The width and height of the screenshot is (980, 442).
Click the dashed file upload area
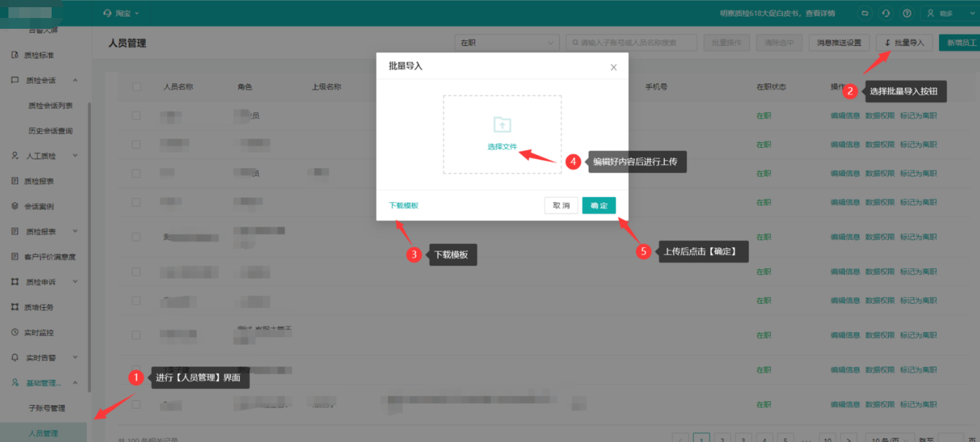click(x=502, y=134)
